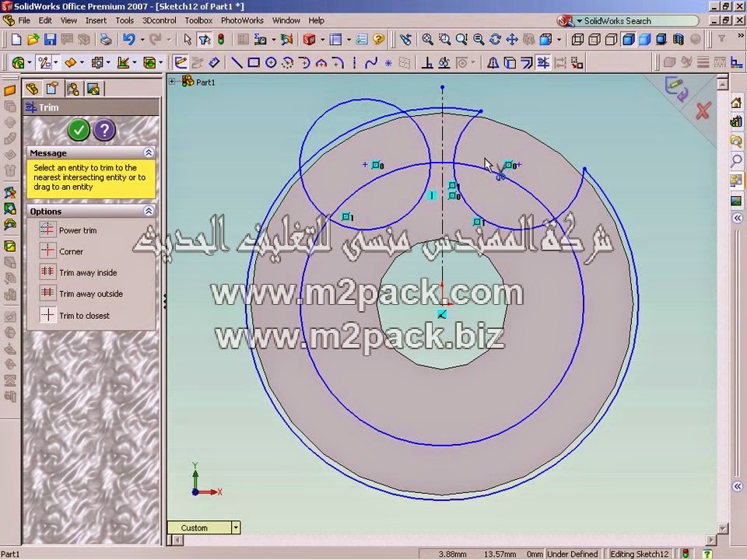Click the New document icon

(x=16, y=40)
